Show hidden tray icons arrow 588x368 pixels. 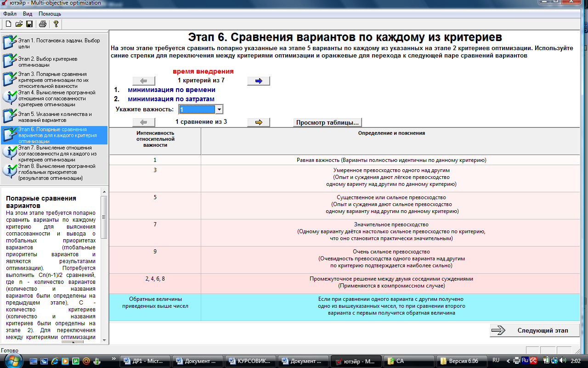point(509,361)
